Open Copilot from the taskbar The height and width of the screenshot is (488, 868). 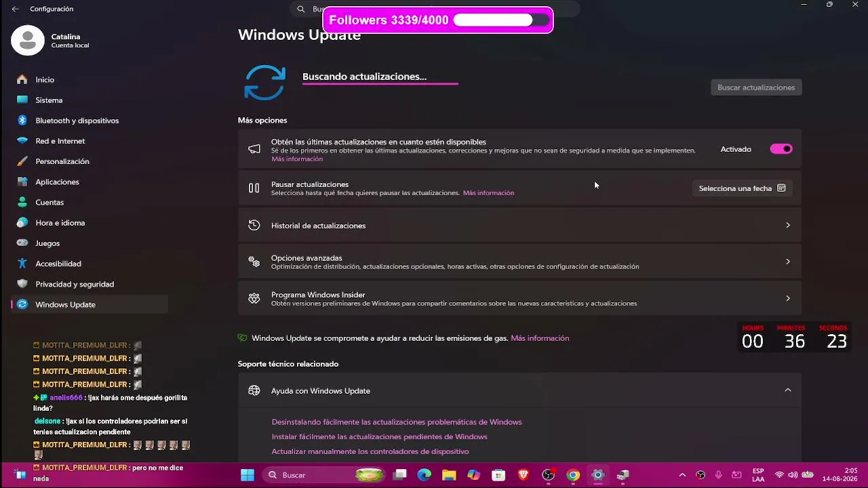(474, 475)
